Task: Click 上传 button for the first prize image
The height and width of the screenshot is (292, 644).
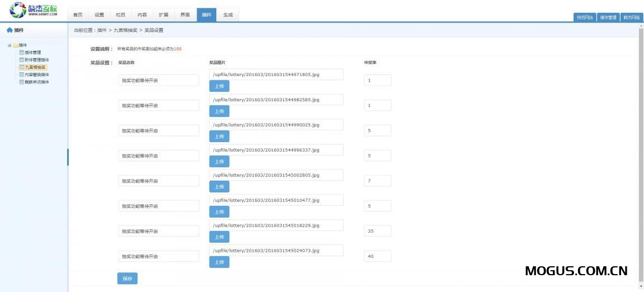Action: click(219, 86)
